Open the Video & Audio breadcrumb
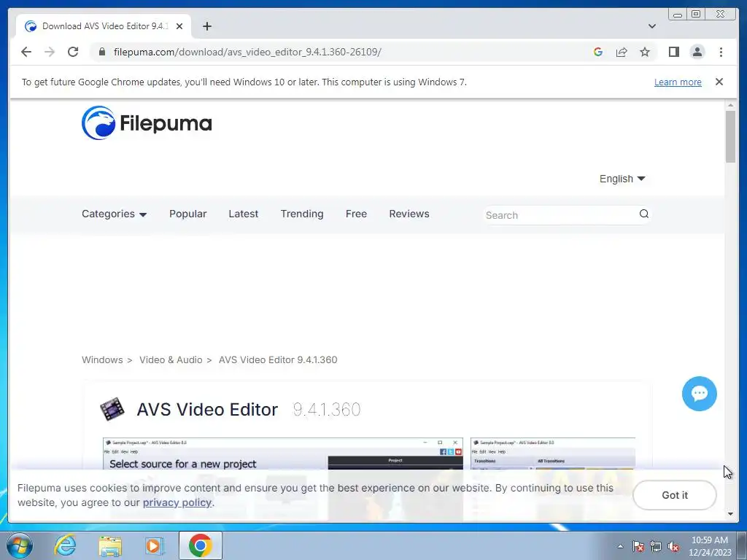Image resolution: width=747 pixels, height=560 pixels. click(x=171, y=360)
